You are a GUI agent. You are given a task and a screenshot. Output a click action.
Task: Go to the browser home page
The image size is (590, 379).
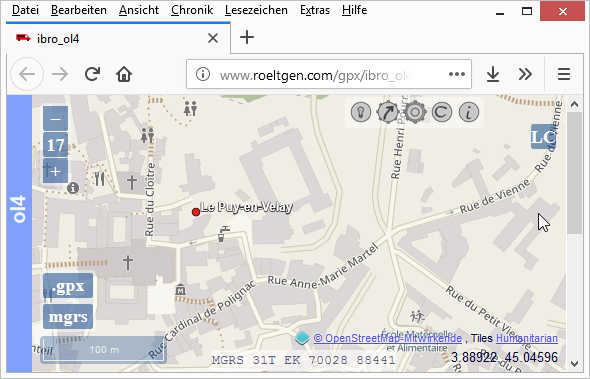(x=124, y=74)
